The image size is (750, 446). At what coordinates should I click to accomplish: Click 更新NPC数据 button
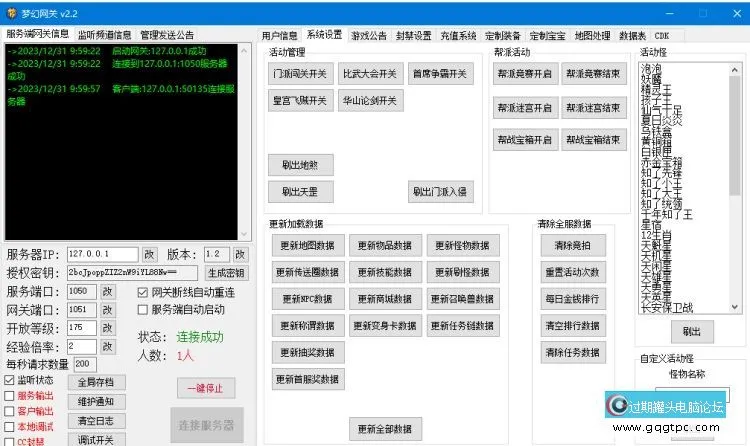click(x=308, y=299)
